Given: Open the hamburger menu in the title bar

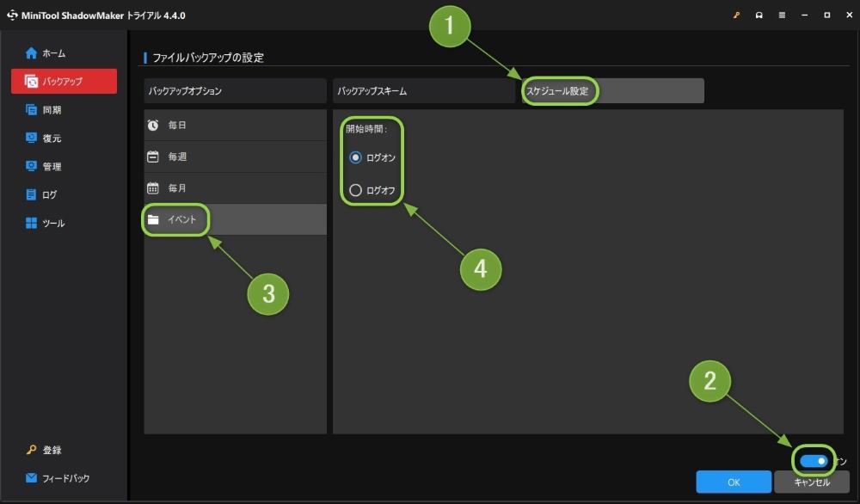Looking at the screenshot, I should pyautogui.click(x=782, y=15).
